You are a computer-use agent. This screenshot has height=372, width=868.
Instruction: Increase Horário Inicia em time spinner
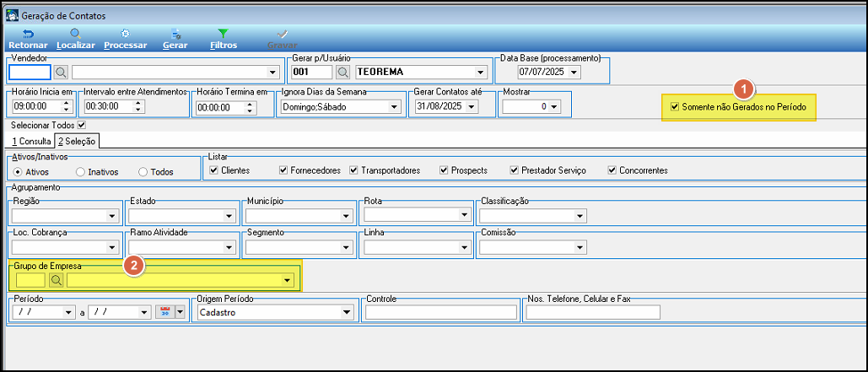67,104
